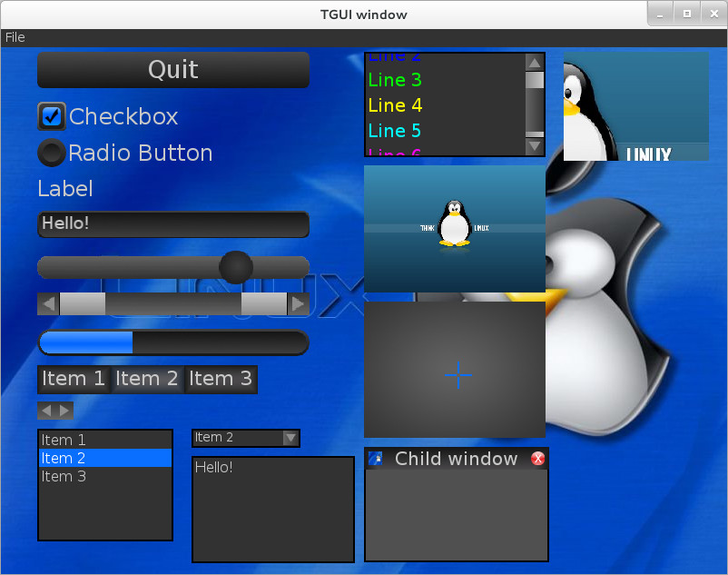Uncheck the Checkbox option
This screenshot has width=728, height=575.
(52, 116)
